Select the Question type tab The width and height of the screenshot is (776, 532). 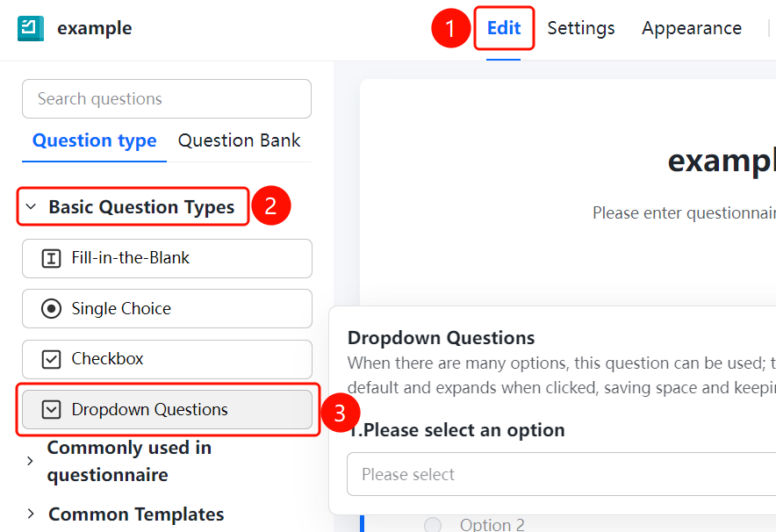94,140
